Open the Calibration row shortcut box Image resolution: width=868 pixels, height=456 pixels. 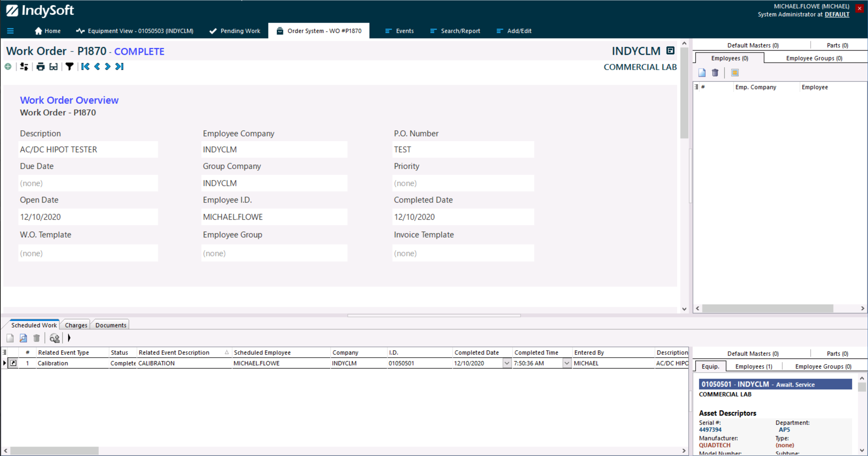click(x=13, y=363)
